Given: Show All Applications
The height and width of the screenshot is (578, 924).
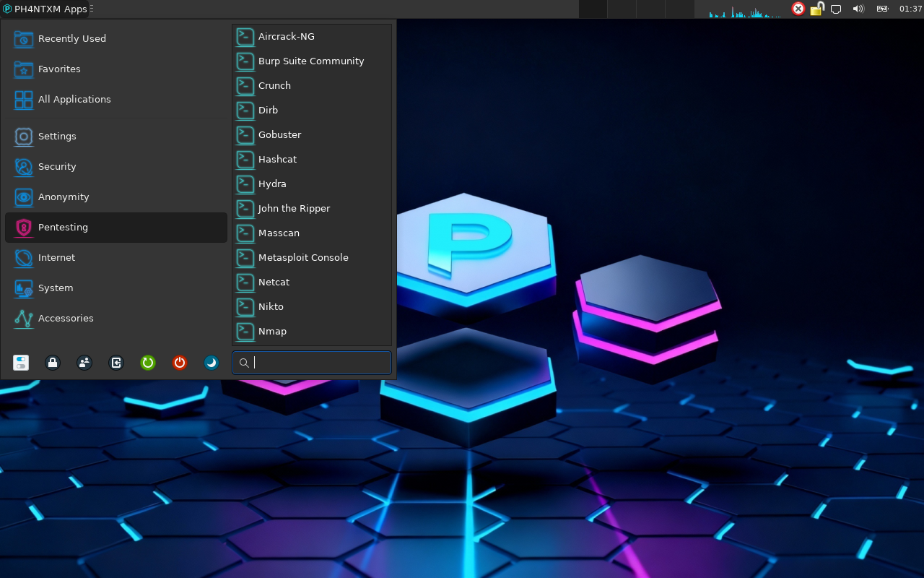Looking at the screenshot, I should pos(74,99).
